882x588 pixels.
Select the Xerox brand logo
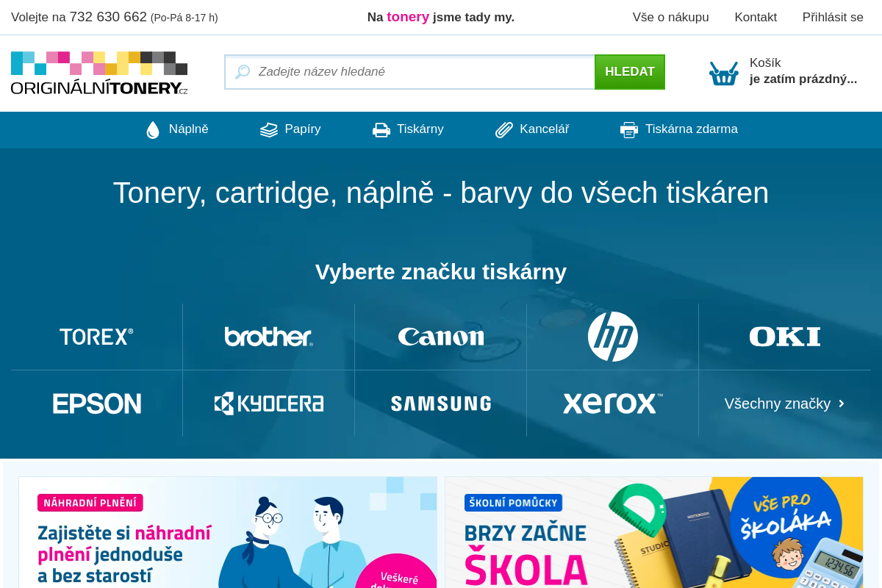click(x=613, y=404)
